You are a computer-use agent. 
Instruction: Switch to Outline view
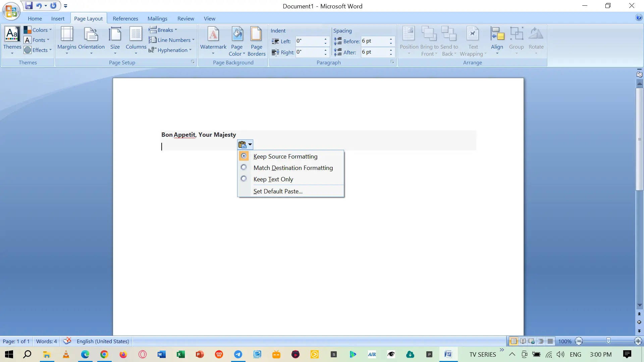point(541,341)
